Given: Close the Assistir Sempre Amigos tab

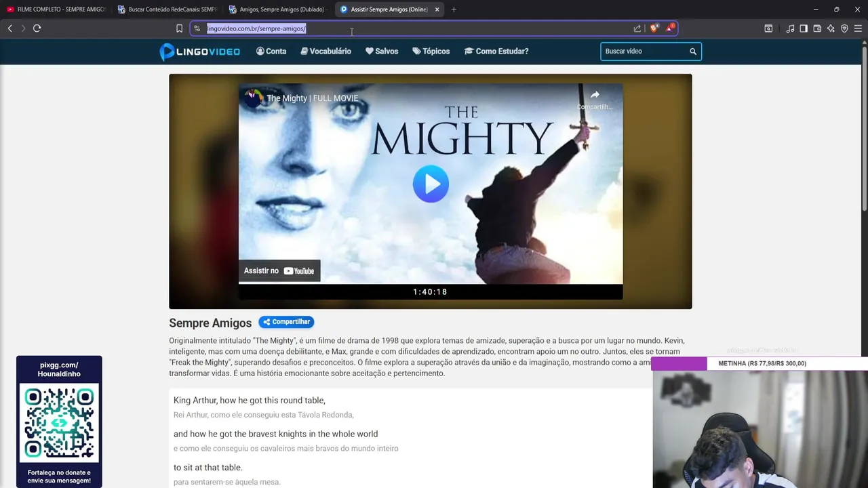Looking at the screenshot, I should [x=437, y=9].
